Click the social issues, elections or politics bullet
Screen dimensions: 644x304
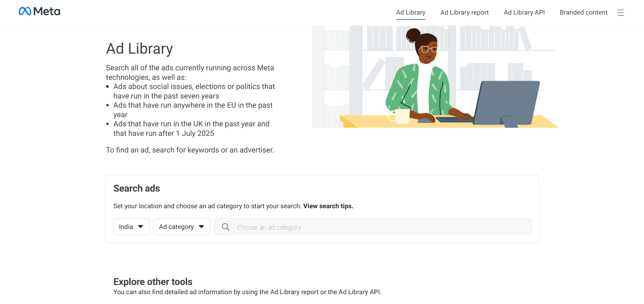(x=194, y=91)
